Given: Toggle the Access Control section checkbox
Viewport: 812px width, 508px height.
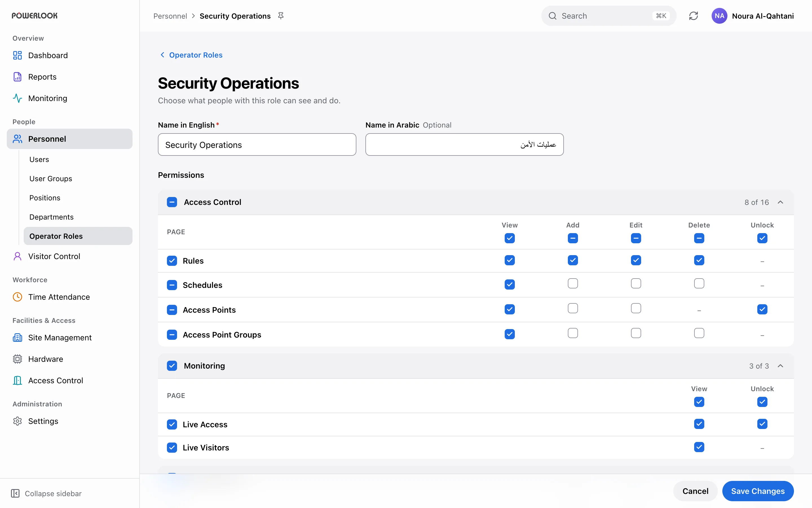Looking at the screenshot, I should pyautogui.click(x=172, y=202).
